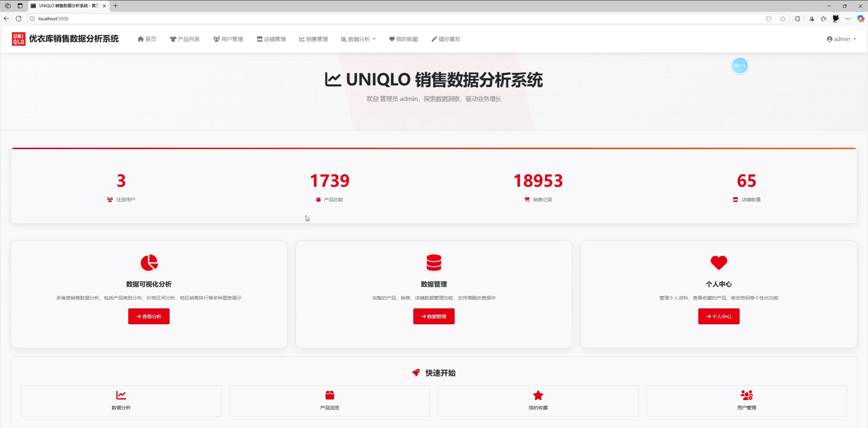Screen dimensions: 868x428
Task: Open 产品列表 in the navbar
Action: pyautogui.click(x=185, y=39)
